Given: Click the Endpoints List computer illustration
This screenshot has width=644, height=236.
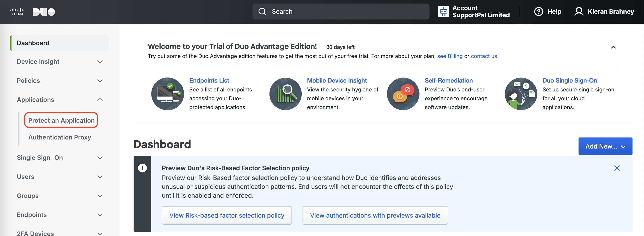Looking at the screenshot, I should pos(167,94).
